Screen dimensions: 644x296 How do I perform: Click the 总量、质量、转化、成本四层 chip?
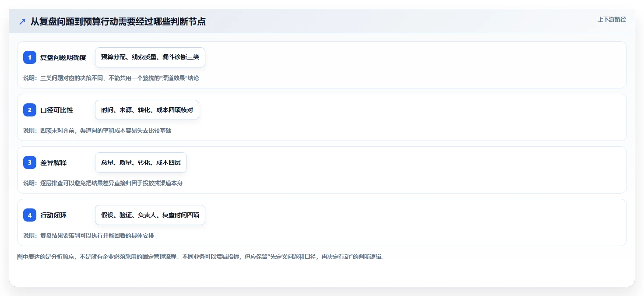coord(141,162)
